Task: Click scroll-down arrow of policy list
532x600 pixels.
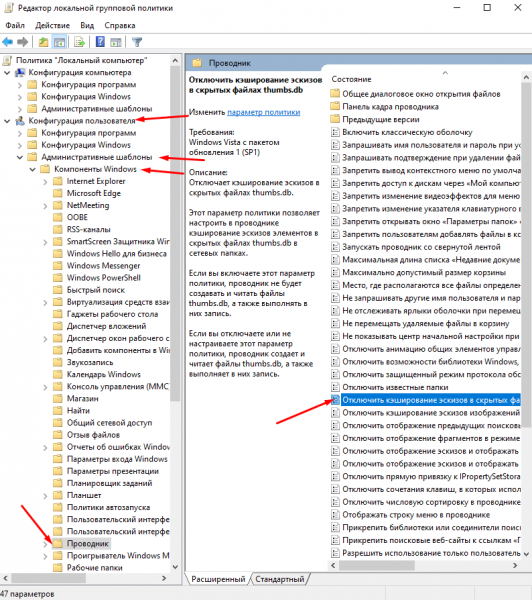Action: coord(526,553)
